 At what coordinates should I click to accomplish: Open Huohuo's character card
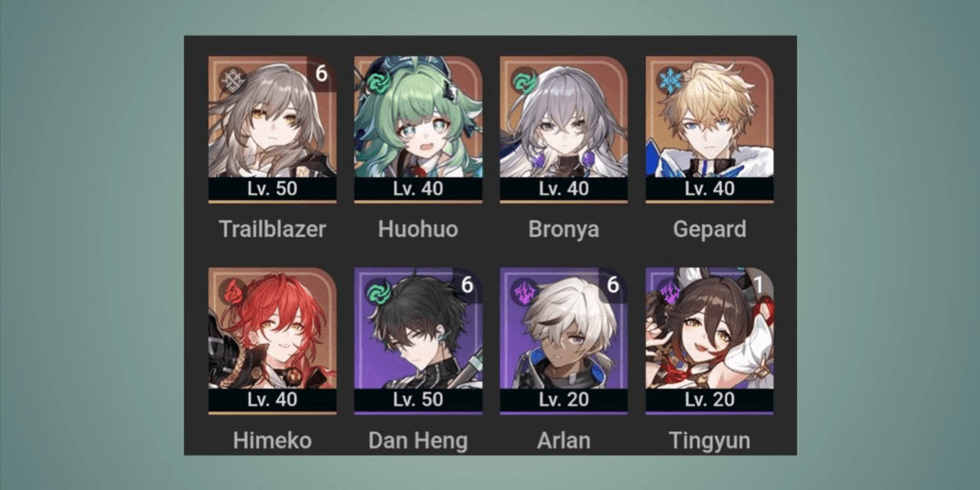pos(418,129)
